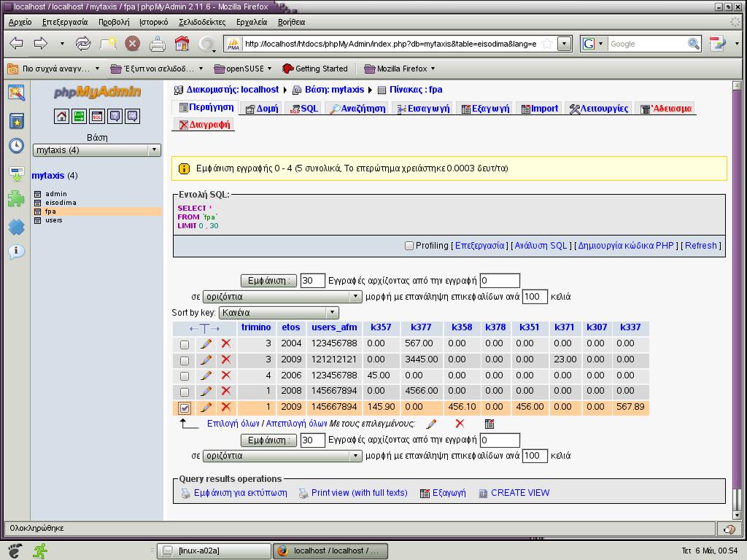Click the info speech bubble sidebar icon
This screenshot has height=560, width=747.
click(16, 251)
